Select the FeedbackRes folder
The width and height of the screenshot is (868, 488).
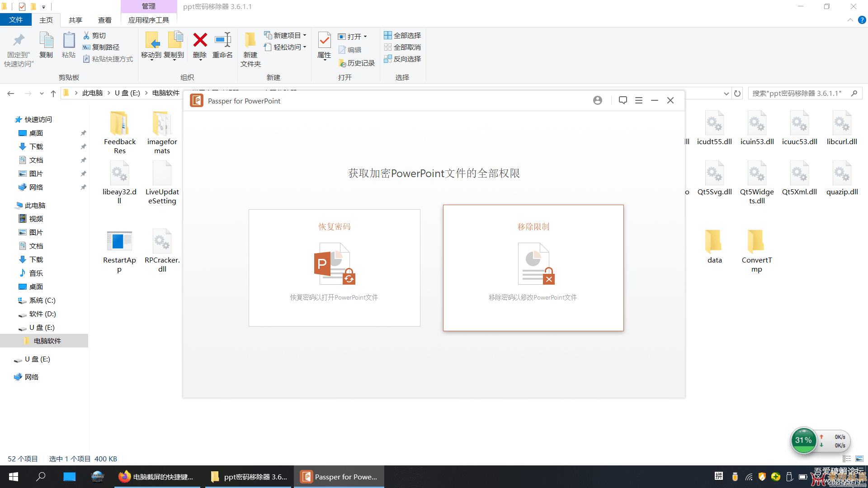[x=119, y=133]
